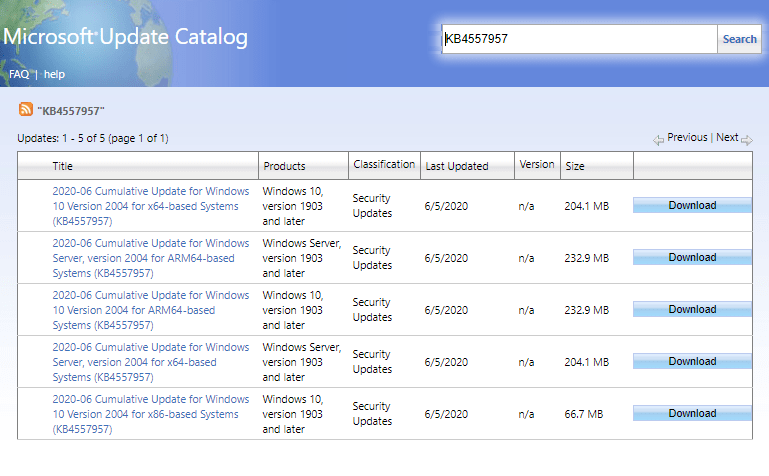The width and height of the screenshot is (769, 476).
Task: Click n/a version in Windows Server x64 row
Action: (x=526, y=362)
